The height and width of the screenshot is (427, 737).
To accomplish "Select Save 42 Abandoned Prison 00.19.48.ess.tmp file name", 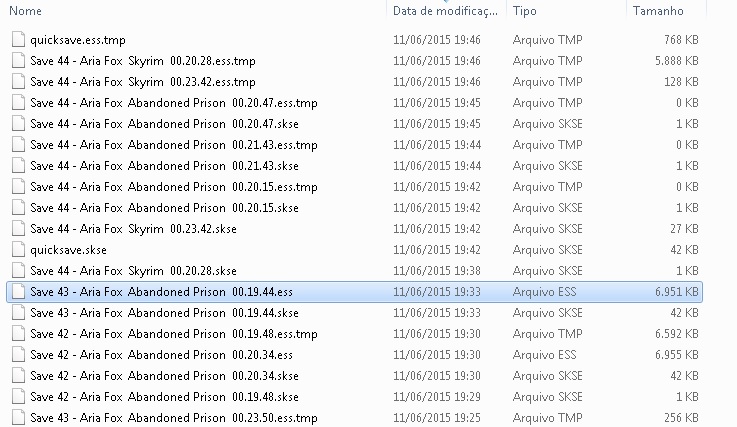I will pyautogui.click(x=174, y=334).
